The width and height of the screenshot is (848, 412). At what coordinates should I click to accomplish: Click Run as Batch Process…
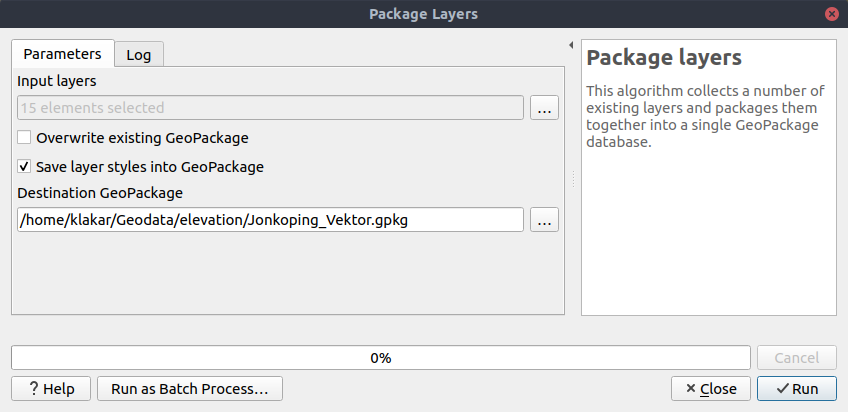click(x=190, y=389)
